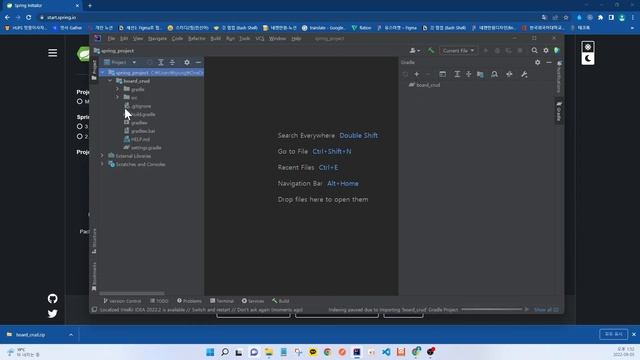Image resolution: width=640 pixels, height=360 pixels.
Task: Expand the src folder
Action: (118, 98)
